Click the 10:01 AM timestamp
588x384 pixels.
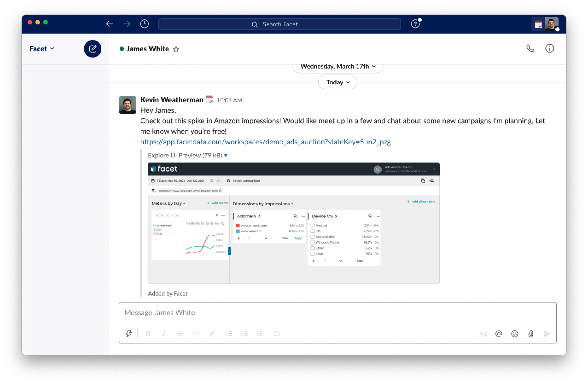point(230,100)
